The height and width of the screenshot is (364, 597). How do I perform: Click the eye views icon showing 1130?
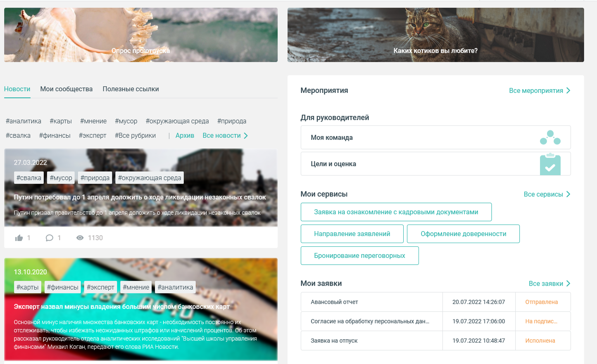tap(80, 238)
